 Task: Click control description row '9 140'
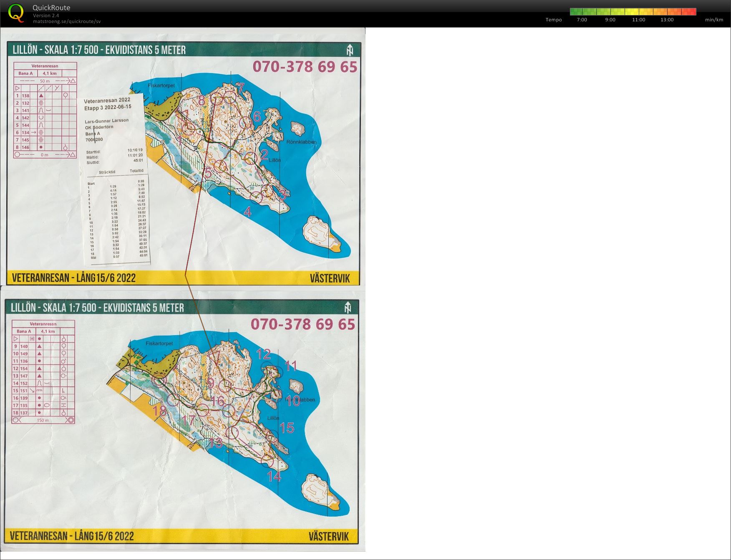coord(43,346)
